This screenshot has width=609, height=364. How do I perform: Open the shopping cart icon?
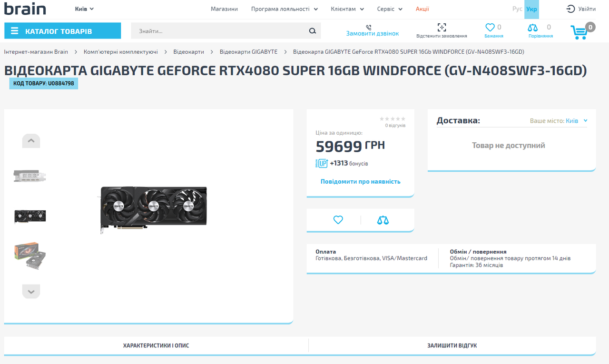tap(579, 32)
